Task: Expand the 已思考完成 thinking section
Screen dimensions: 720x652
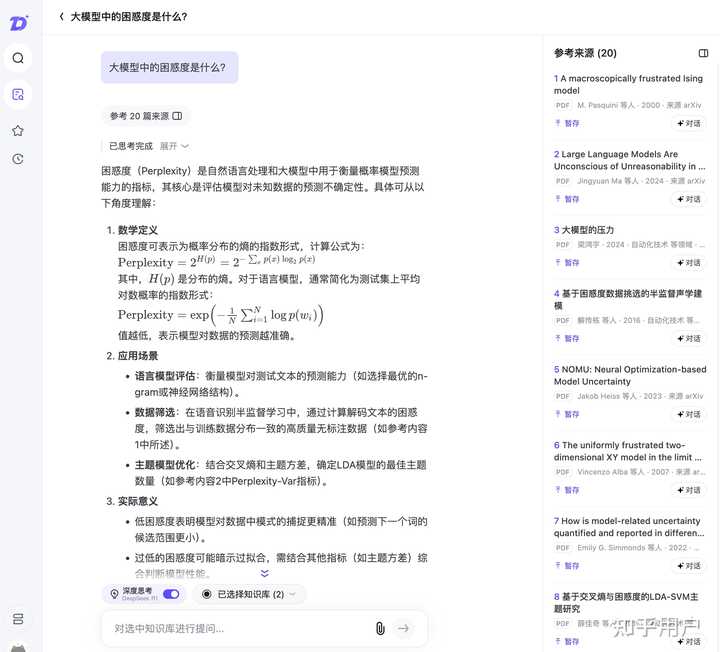Action: [x=174, y=146]
